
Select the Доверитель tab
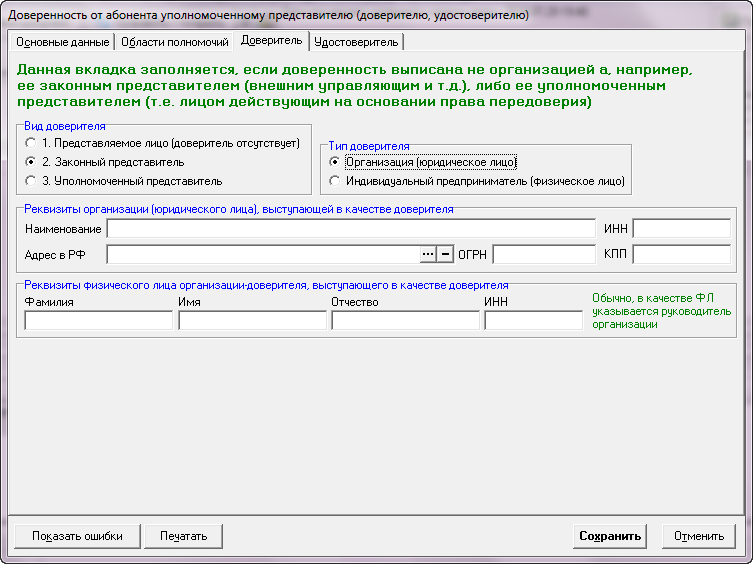[271, 41]
